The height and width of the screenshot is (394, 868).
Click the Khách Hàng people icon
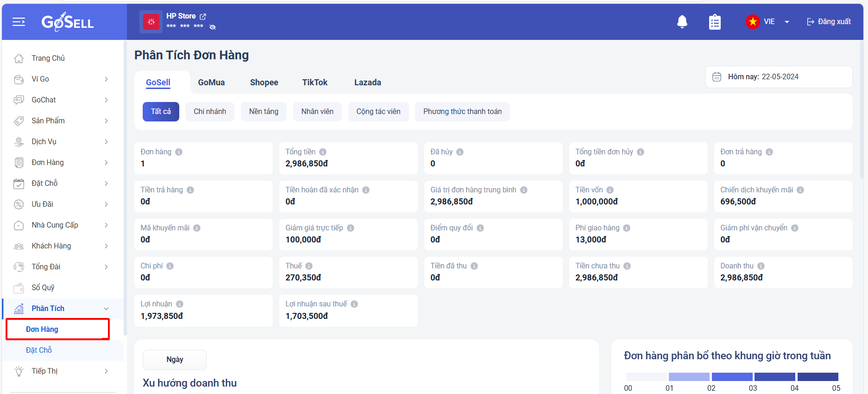(19, 246)
